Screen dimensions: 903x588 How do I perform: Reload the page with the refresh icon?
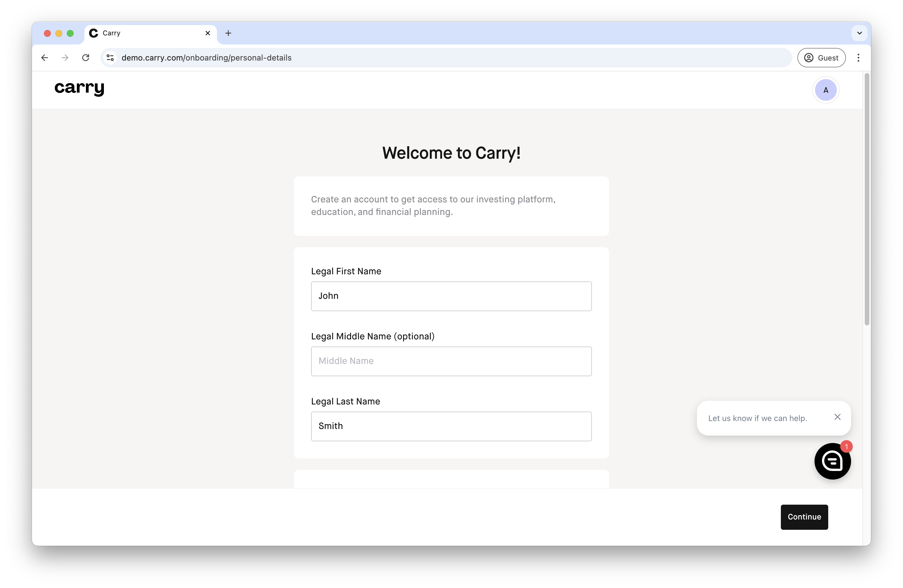pos(86,58)
